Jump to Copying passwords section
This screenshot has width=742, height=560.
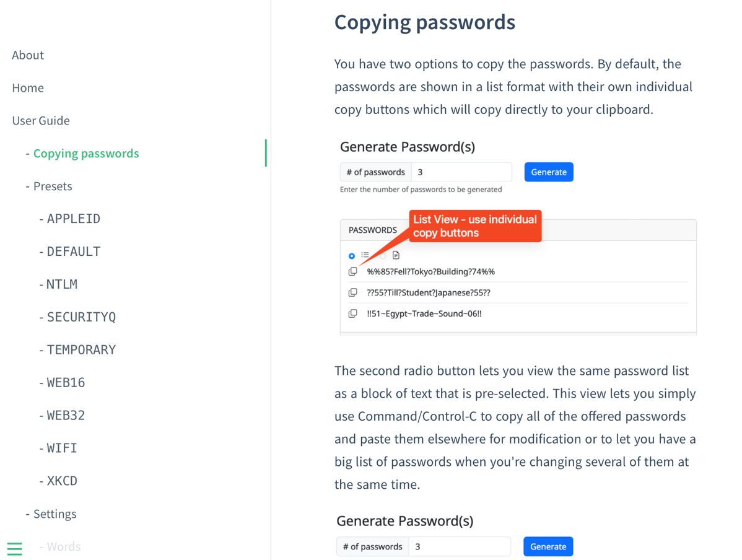click(86, 154)
